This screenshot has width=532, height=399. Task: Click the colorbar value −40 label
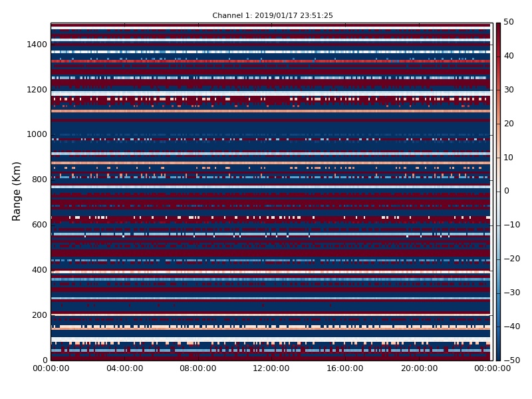pyautogui.click(x=511, y=327)
